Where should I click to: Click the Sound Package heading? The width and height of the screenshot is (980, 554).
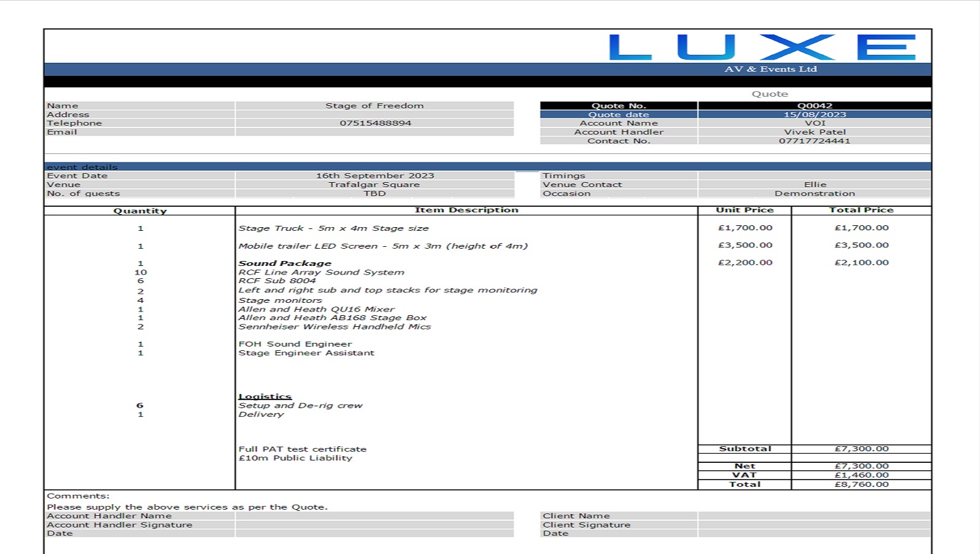285,263
